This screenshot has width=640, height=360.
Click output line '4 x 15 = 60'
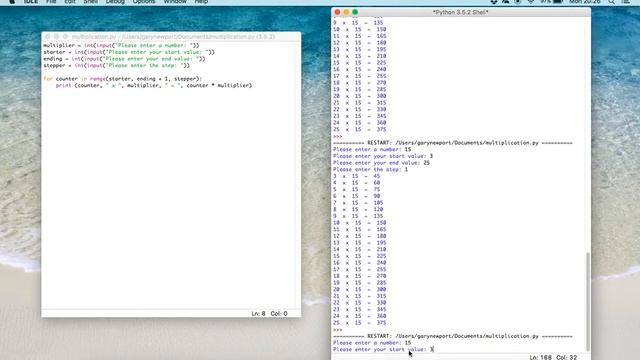tap(356, 183)
